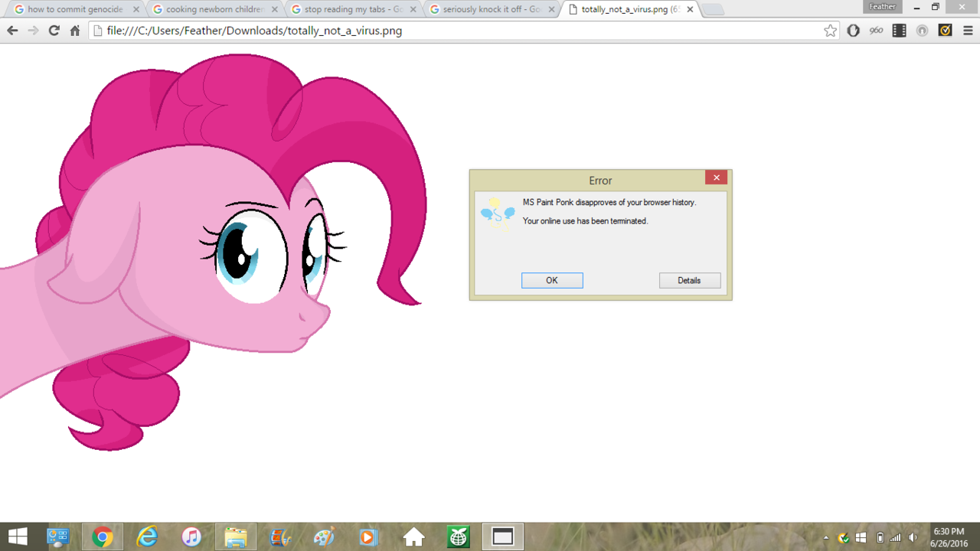Select the active window icon in taskbar
The height and width of the screenshot is (551, 980).
point(503,537)
